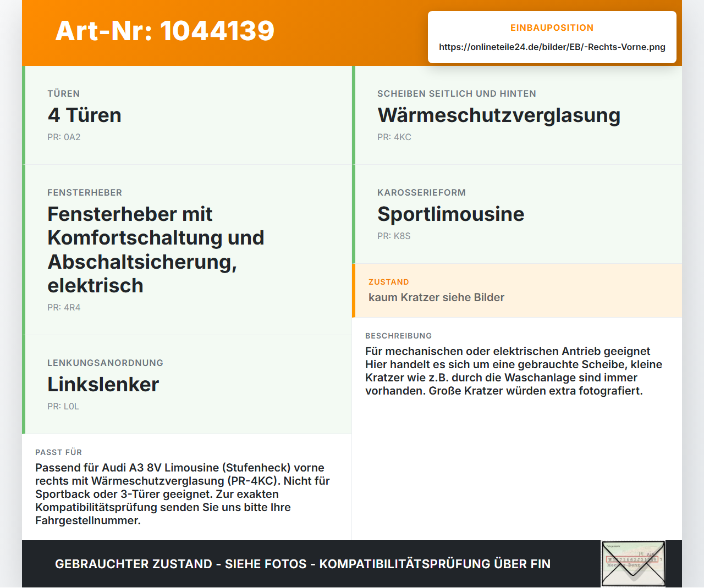This screenshot has width=704, height=588.
Task: Select the 'PR: 4R4' code
Action: [x=64, y=308]
